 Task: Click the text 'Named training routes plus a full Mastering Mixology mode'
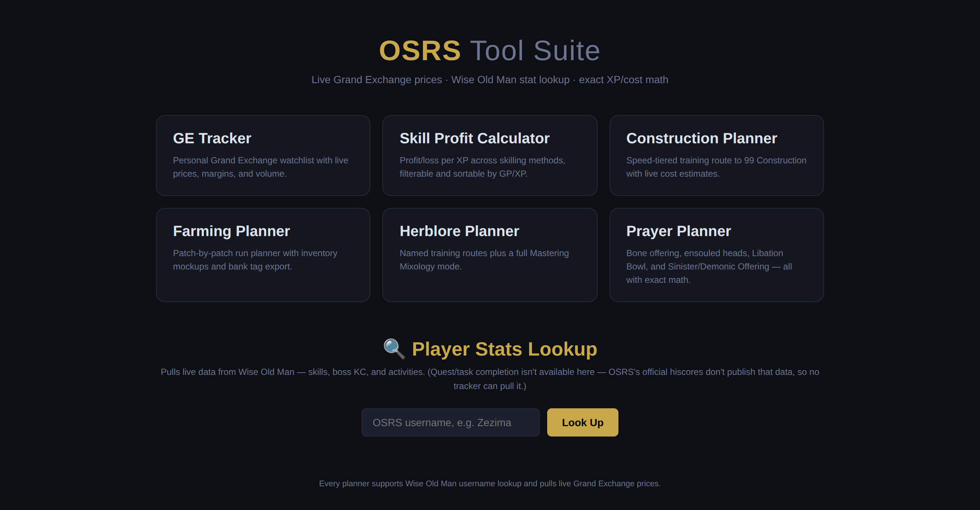coord(484,260)
